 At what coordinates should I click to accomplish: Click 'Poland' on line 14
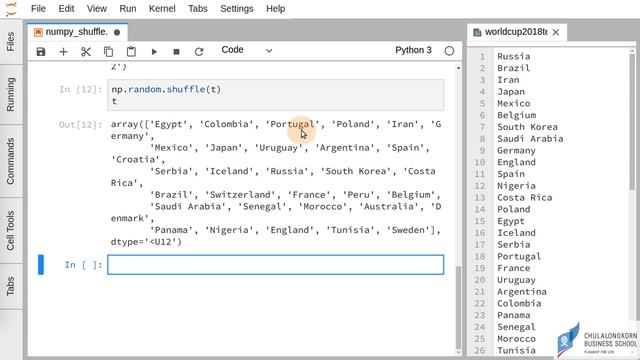click(513, 209)
